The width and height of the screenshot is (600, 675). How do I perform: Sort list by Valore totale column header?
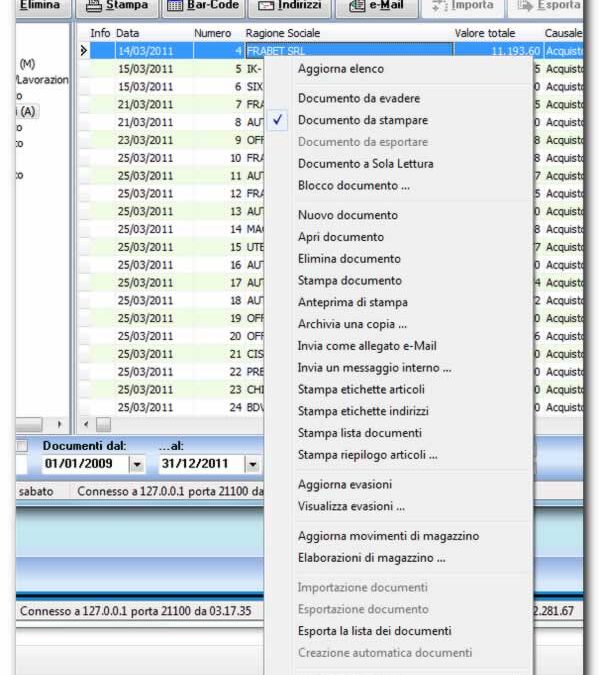485,33
